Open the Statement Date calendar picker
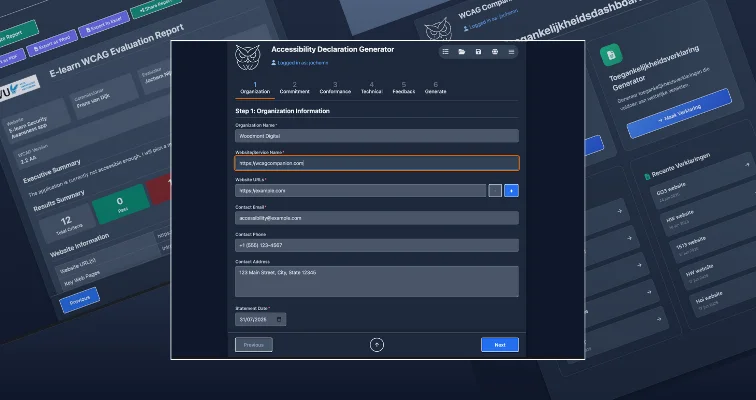Screen dimensions: 756x400 [x=279, y=319]
